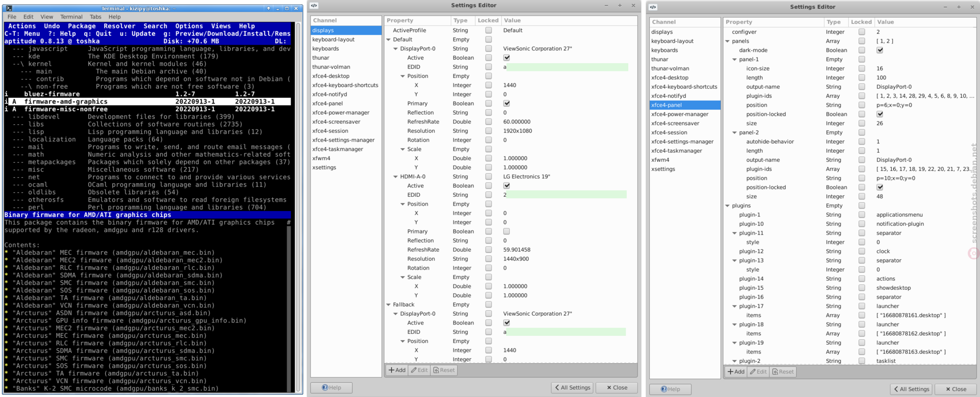
Task: Click Edit in the xfce4-panel Settings Editor
Action: 759,372
